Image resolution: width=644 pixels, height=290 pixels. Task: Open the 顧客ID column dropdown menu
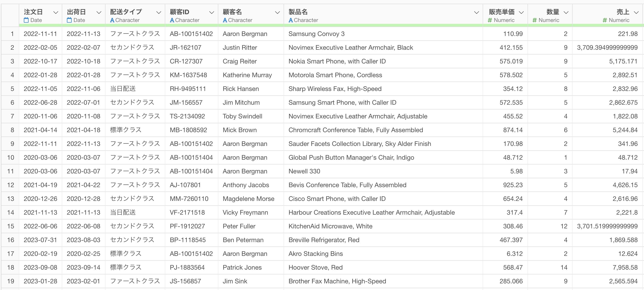(x=211, y=12)
